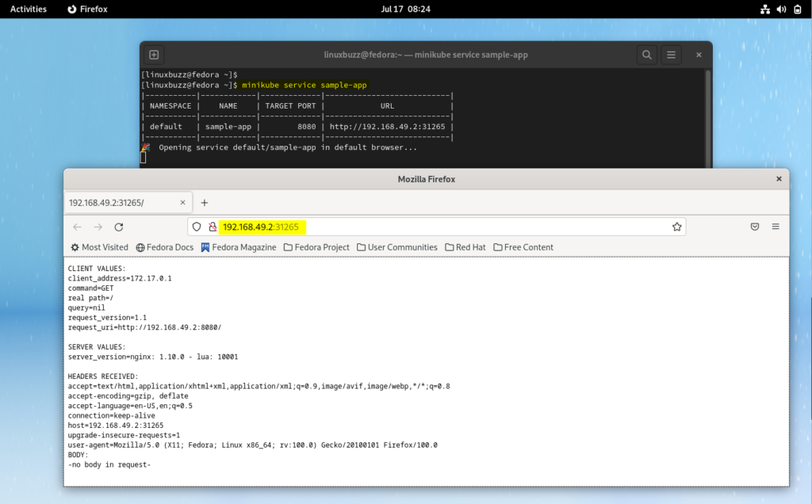
Task: Click the network status icon
Action: pyautogui.click(x=765, y=10)
